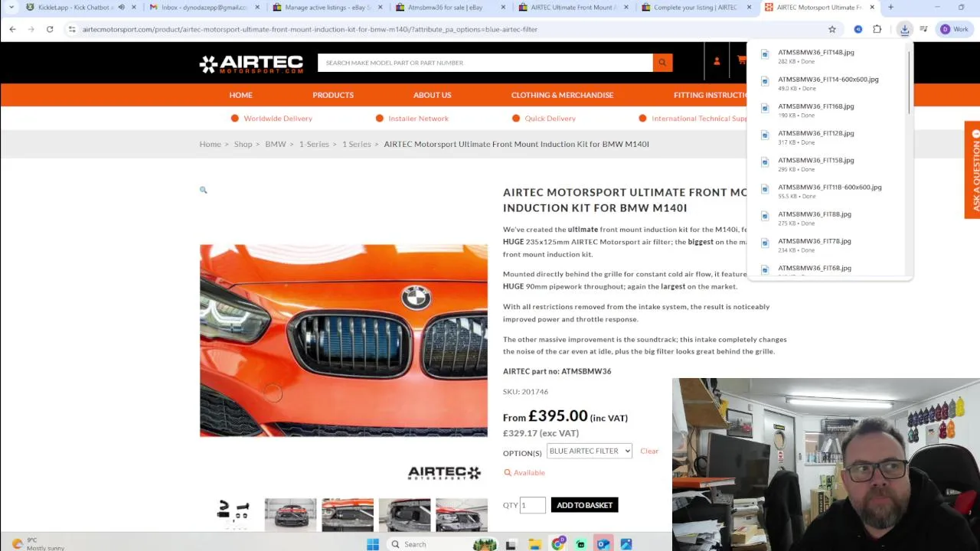Click the zoom magnifier above product image
Image resolution: width=980 pixels, height=551 pixels.
[x=203, y=190]
